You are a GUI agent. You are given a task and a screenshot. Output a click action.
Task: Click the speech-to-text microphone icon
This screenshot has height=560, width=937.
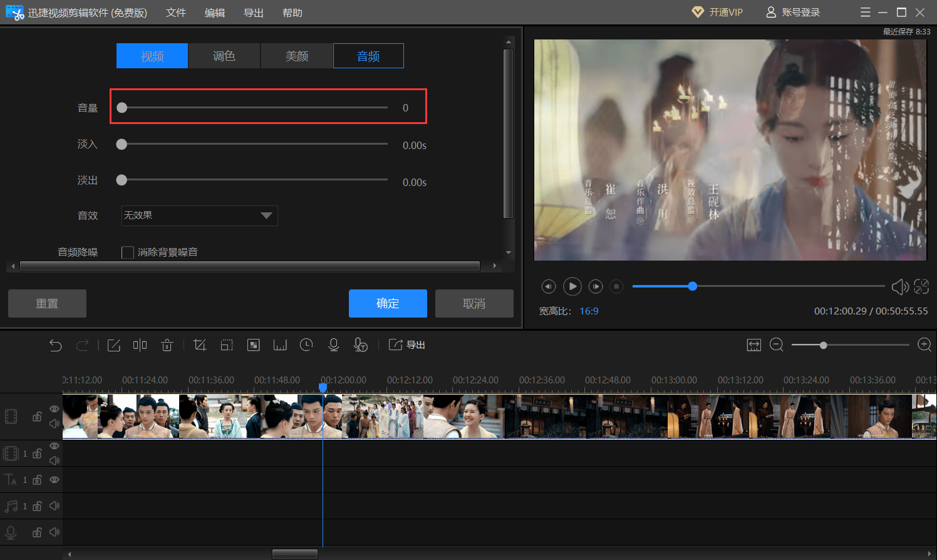[x=361, y=345]
